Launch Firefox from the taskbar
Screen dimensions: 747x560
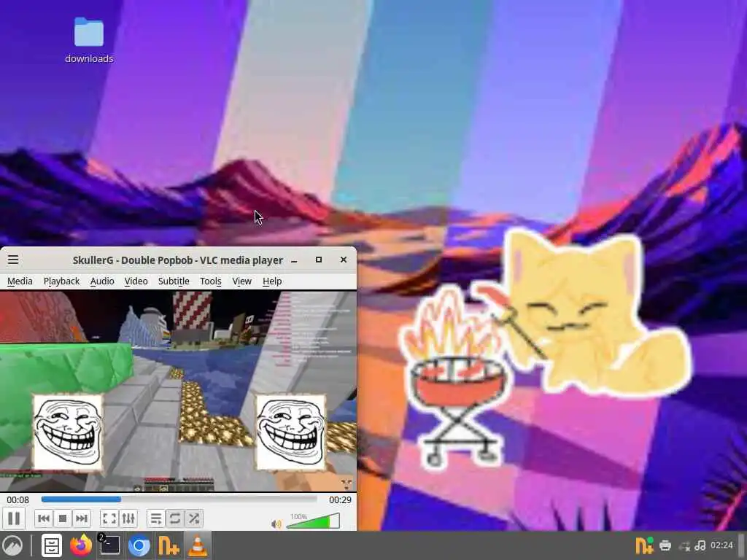[81, 545]
